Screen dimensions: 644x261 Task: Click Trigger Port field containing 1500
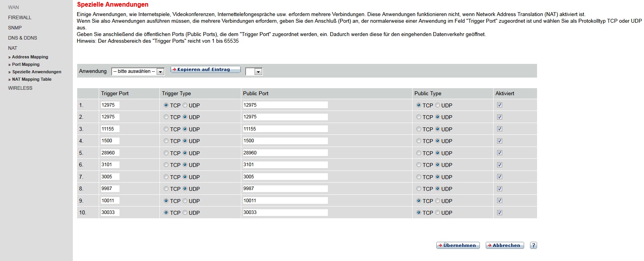(x=110, y=141)
